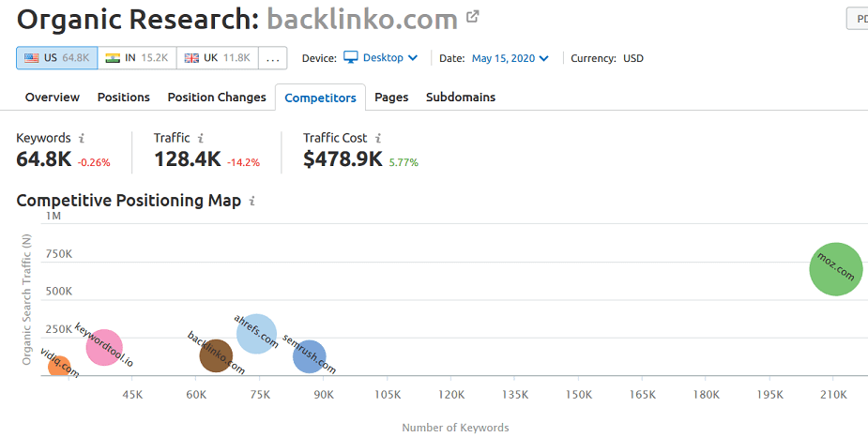
Task: Click the $478.9K traffic cost value
Action: click(343, 159)
